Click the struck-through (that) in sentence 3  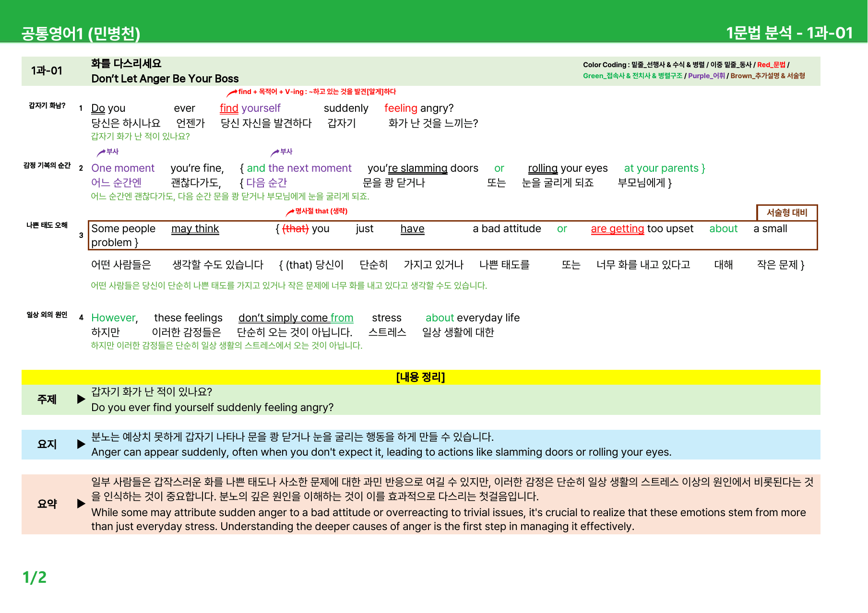click(296, 229)
